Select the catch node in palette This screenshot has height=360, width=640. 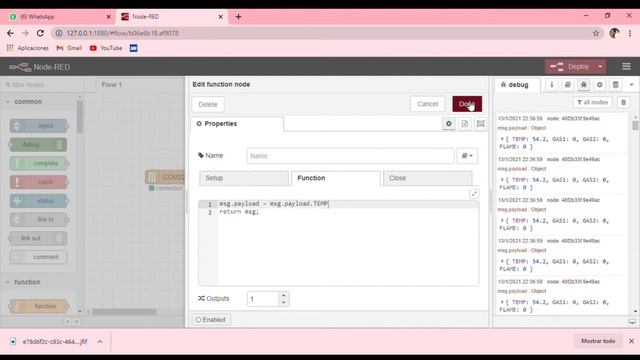pos(39,182)
